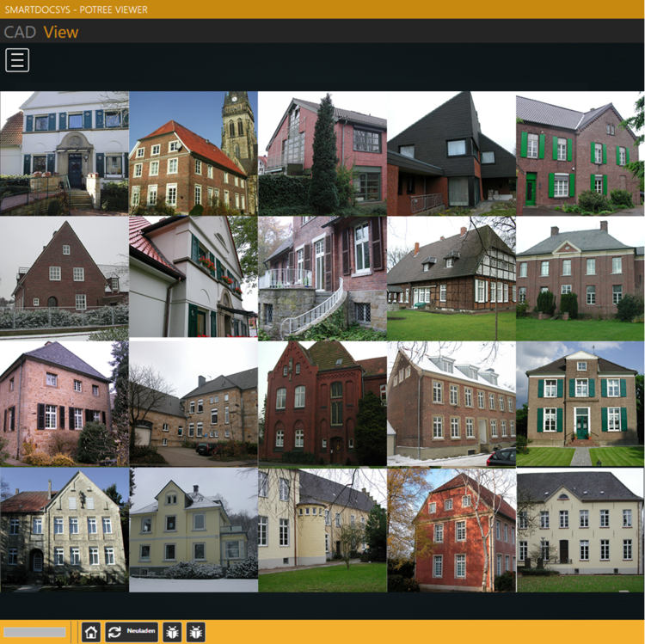This screenshot has width=645, height=644.
Task: Select the View title text
Action: pos(61,32)
